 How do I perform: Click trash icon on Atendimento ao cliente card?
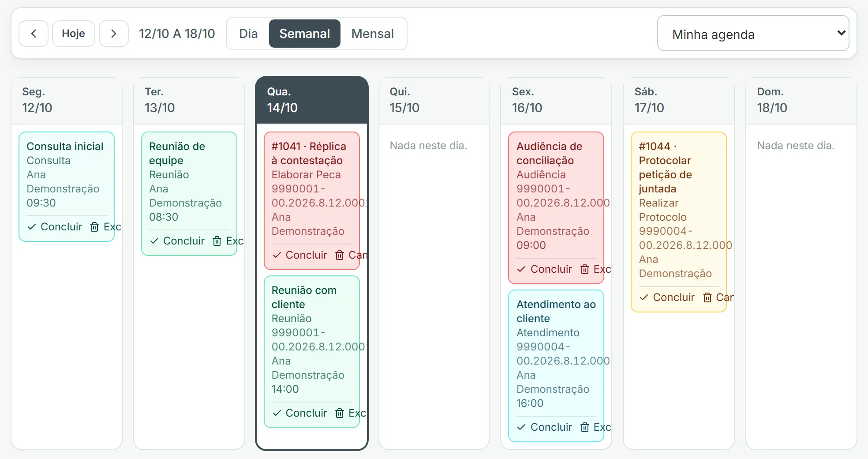pos(585,427)
